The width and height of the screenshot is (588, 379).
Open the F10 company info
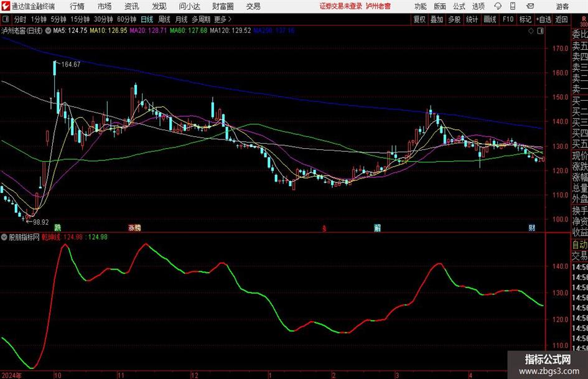pyautogui.click(x=508, y=19)
